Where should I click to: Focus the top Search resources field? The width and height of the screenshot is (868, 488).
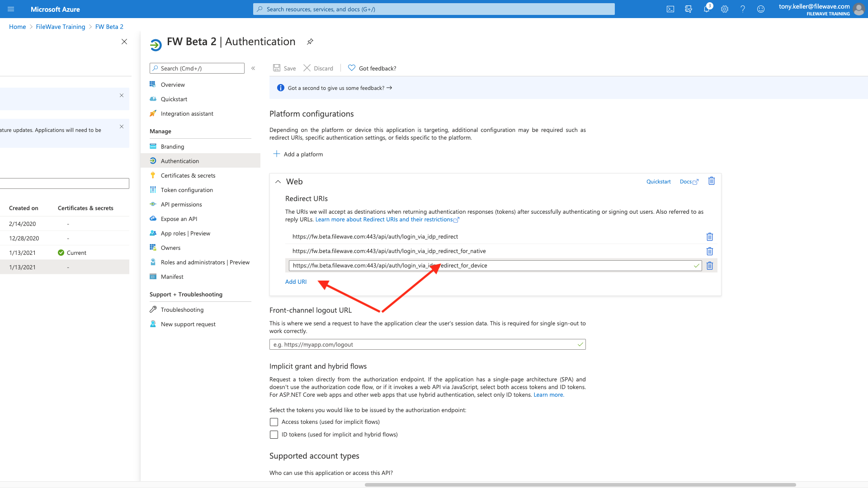click(434, 9)
